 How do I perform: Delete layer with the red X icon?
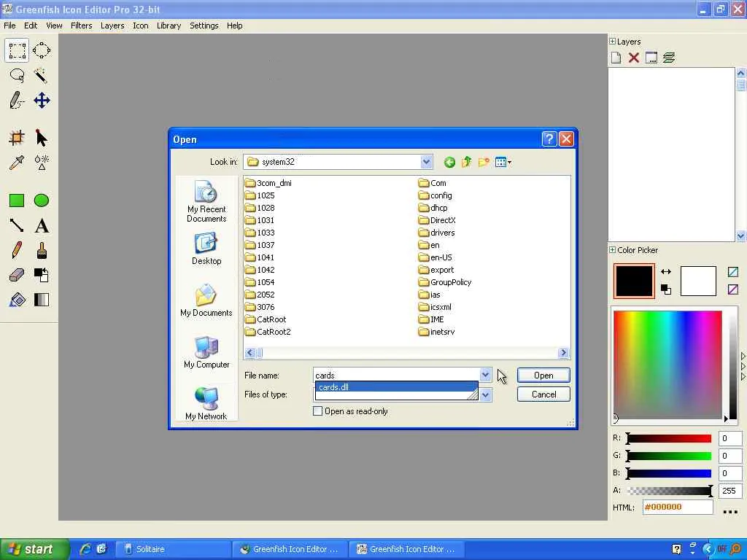[x=634, y=58]
